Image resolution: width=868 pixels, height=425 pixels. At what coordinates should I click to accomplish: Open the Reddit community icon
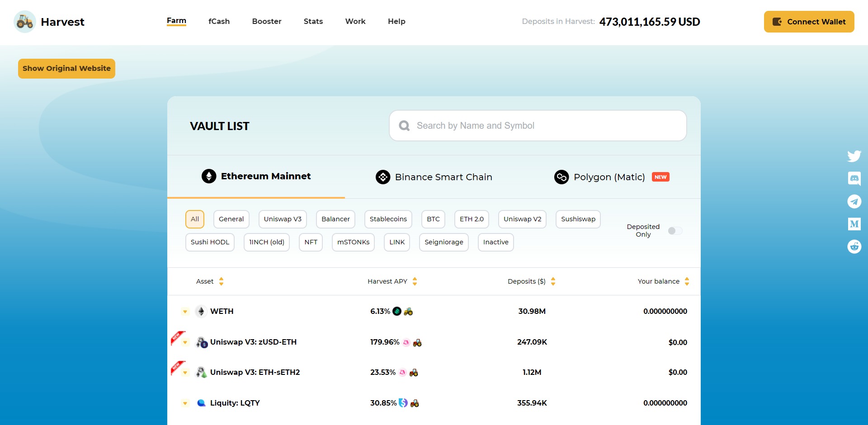tap(854, 247)
